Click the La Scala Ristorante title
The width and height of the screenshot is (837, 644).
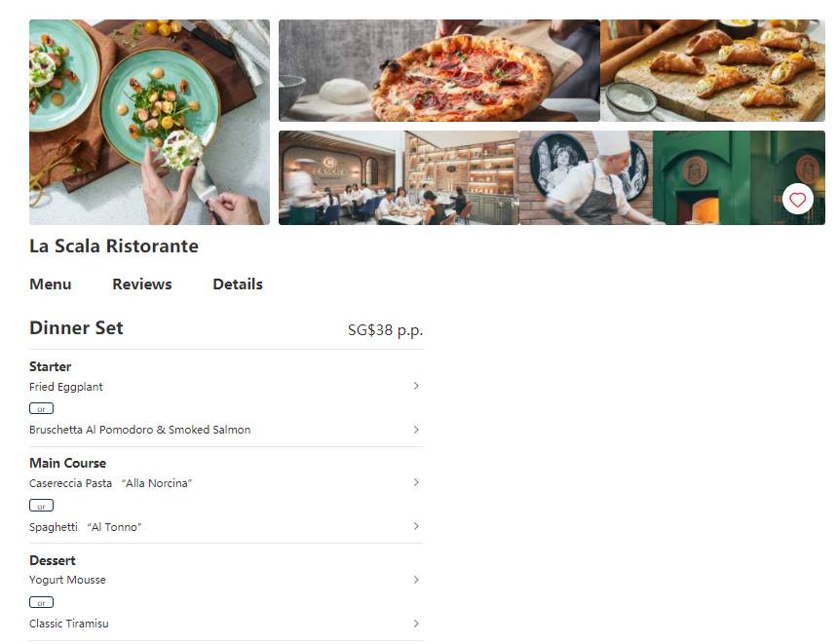point(114,246)
